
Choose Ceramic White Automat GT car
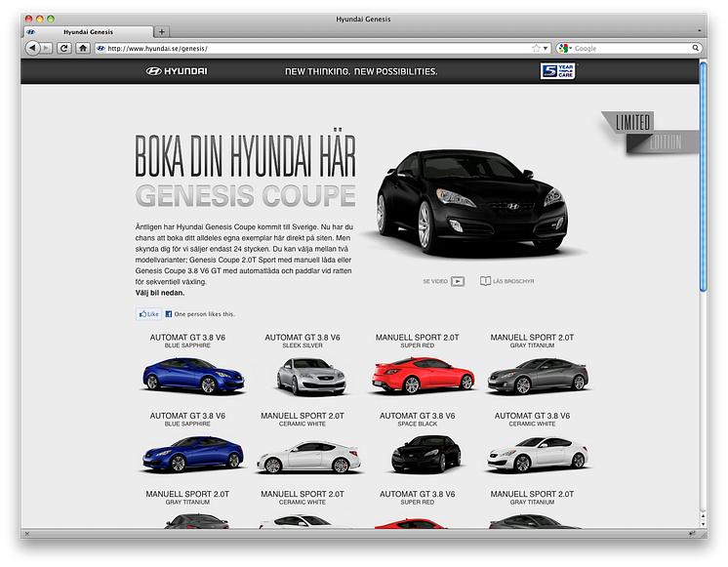pyautogui.click(x=538, y=454)
